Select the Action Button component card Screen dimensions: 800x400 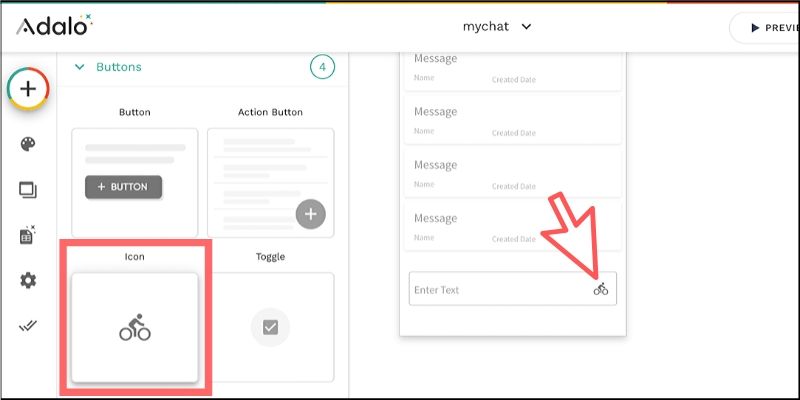[x=270, y=183]
